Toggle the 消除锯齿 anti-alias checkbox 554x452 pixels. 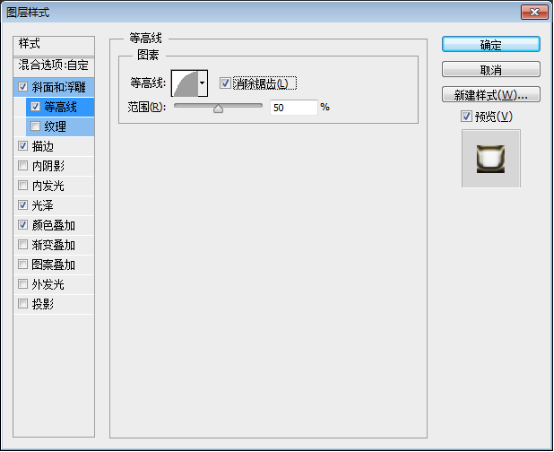[225, 83]
